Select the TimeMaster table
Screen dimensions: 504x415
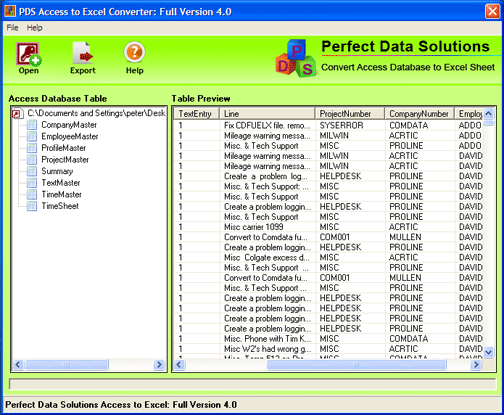(x=61, y=194)
